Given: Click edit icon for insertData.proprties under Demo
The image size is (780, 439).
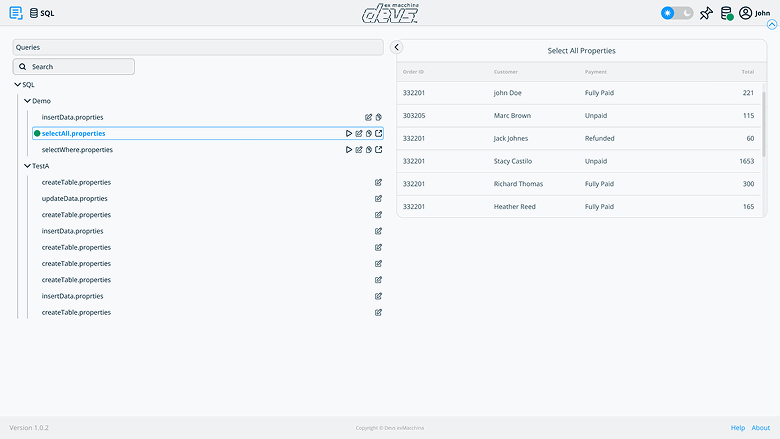Looking at the screenshot, I should click(x=369, y=117).
